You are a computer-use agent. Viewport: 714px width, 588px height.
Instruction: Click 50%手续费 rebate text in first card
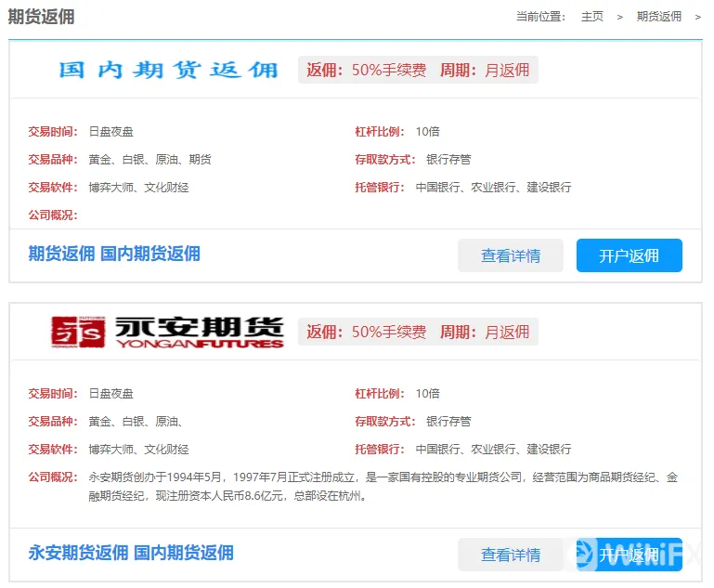pyautogui.click(x=389, y=71)
